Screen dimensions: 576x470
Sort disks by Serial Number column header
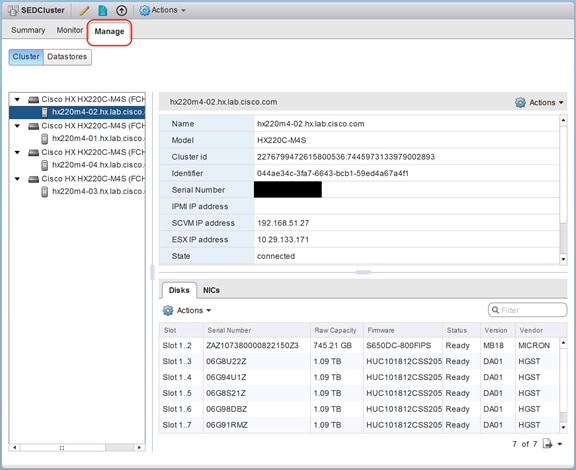point(256,330)
